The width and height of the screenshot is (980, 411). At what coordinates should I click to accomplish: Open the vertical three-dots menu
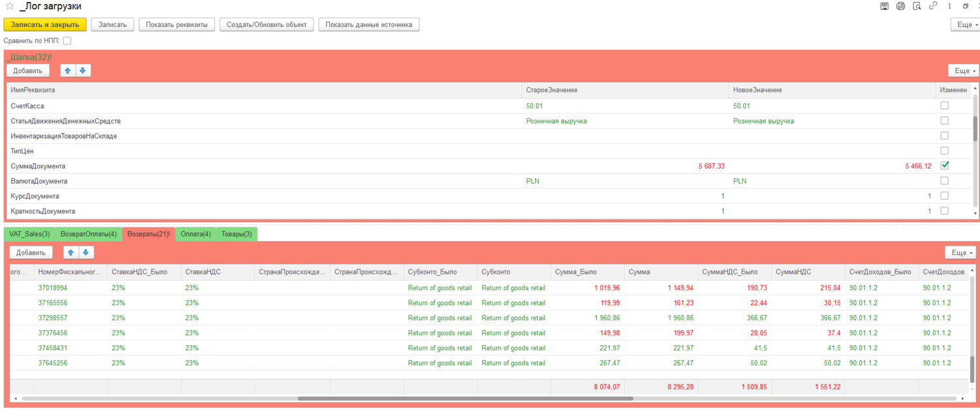(x=949, y=7)
